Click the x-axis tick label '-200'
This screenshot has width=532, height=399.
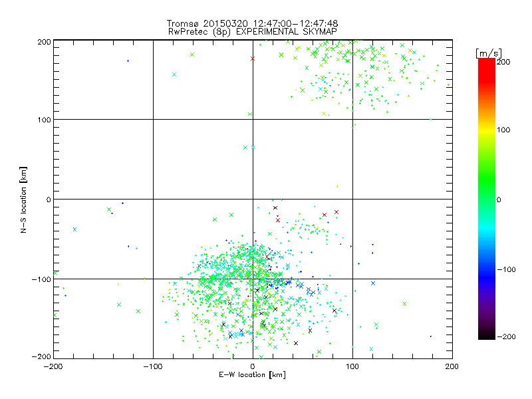point(53,366)
